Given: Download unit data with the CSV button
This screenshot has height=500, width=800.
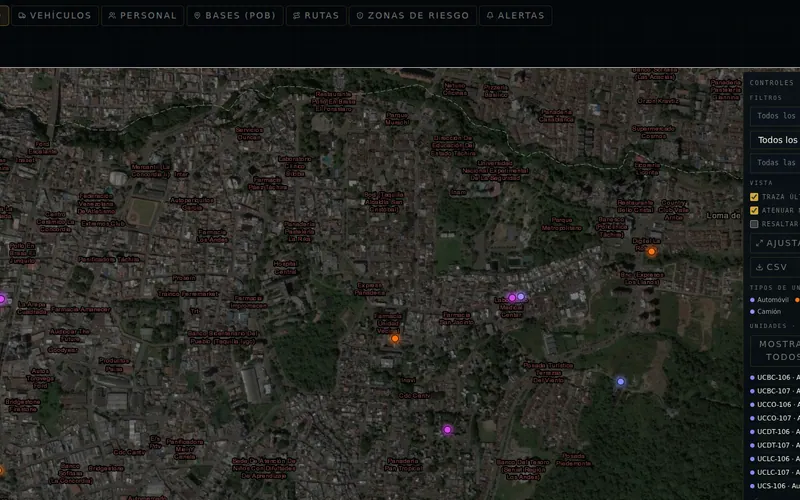Looking at the screenshot, I should pos(775,267).
